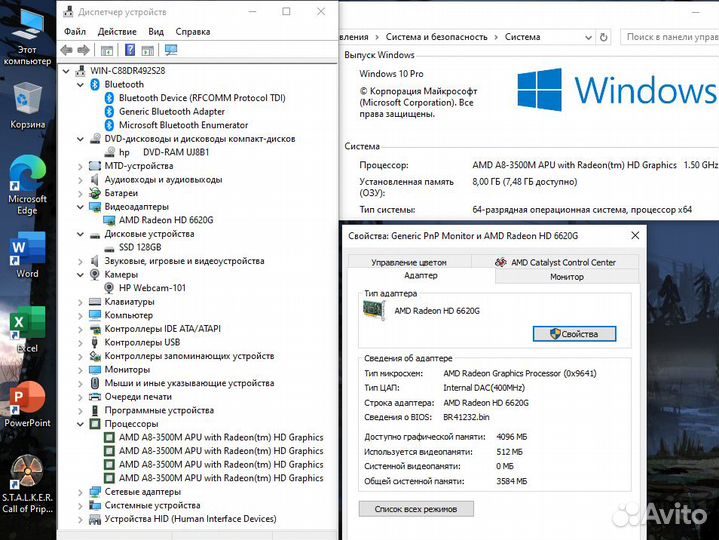719x540 pixels.
Task: Switch to the Монитор tab
Action: 567,276
